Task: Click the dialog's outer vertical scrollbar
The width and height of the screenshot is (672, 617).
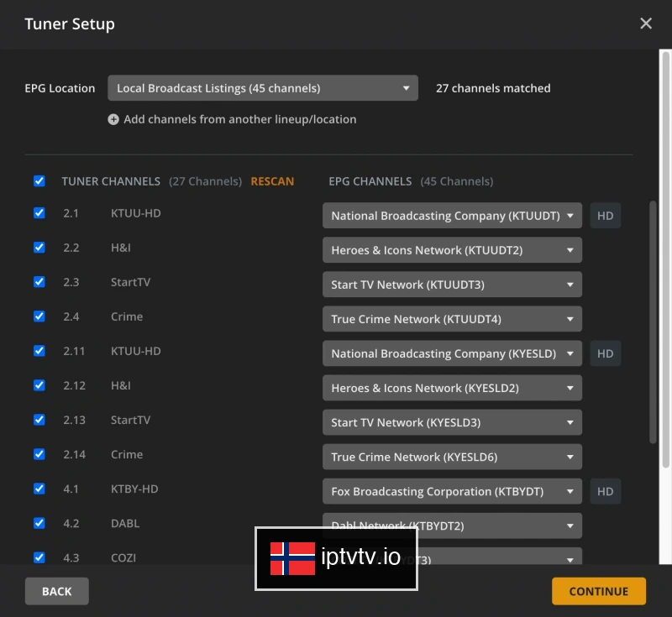Action: [x=665, y=259]
